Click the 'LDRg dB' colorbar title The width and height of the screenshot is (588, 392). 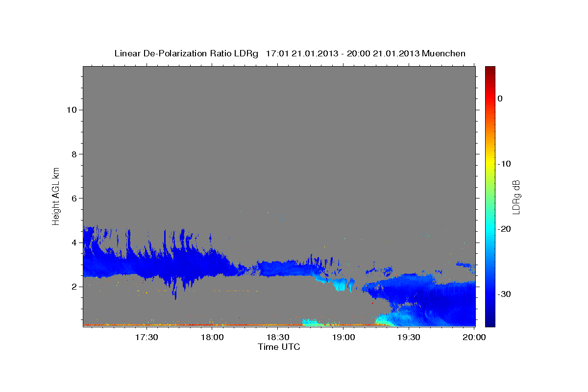516,196
